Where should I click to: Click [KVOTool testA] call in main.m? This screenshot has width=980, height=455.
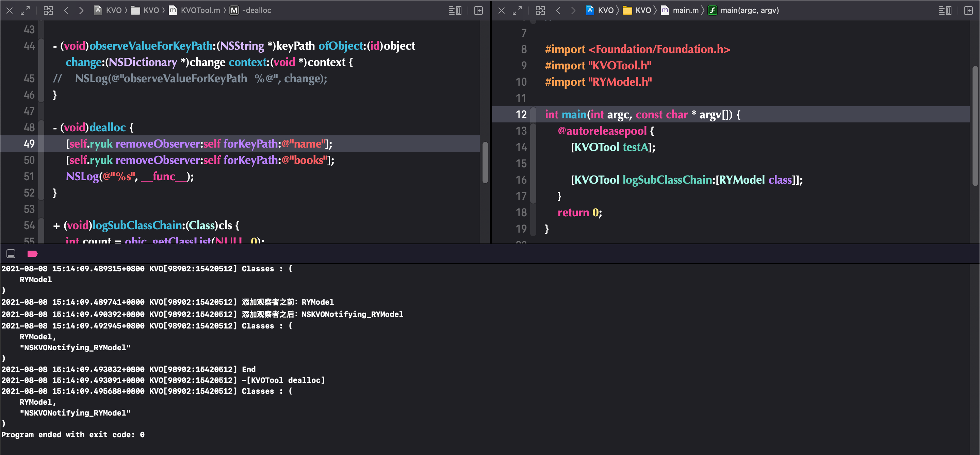[x=613, y=147]
